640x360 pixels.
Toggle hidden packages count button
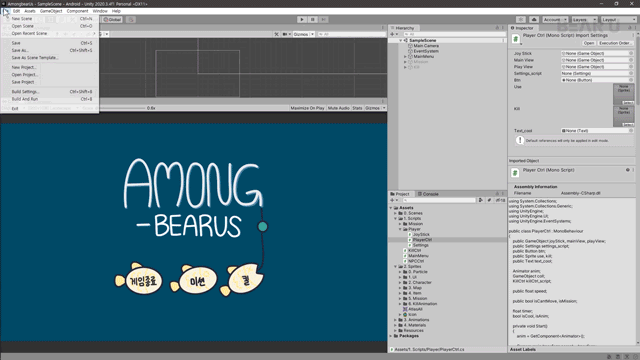[500, 200]
